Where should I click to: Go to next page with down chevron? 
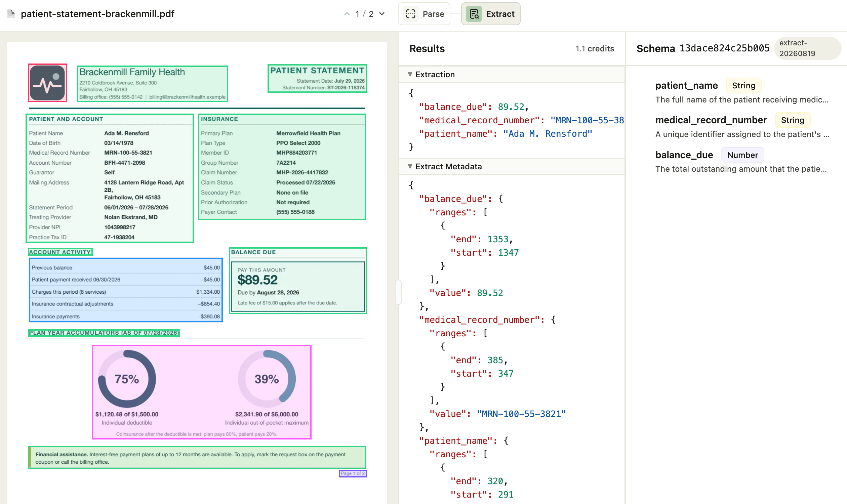tap(382, 14)
